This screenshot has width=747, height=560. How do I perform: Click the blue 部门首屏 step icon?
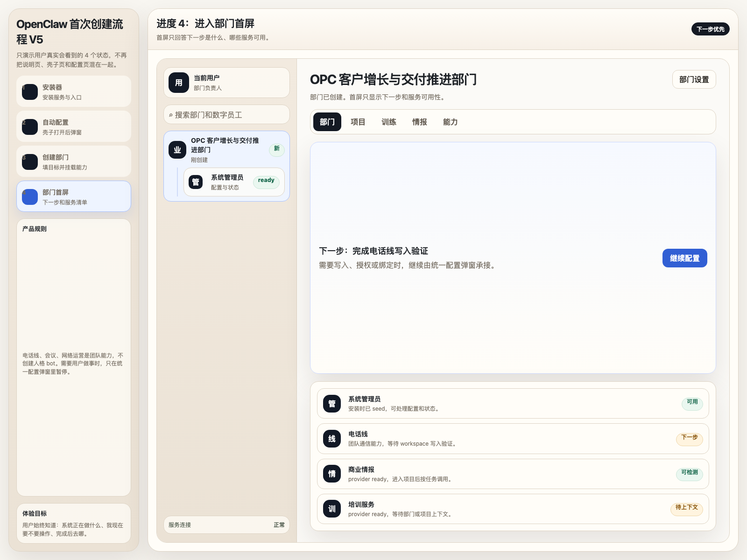30,197
